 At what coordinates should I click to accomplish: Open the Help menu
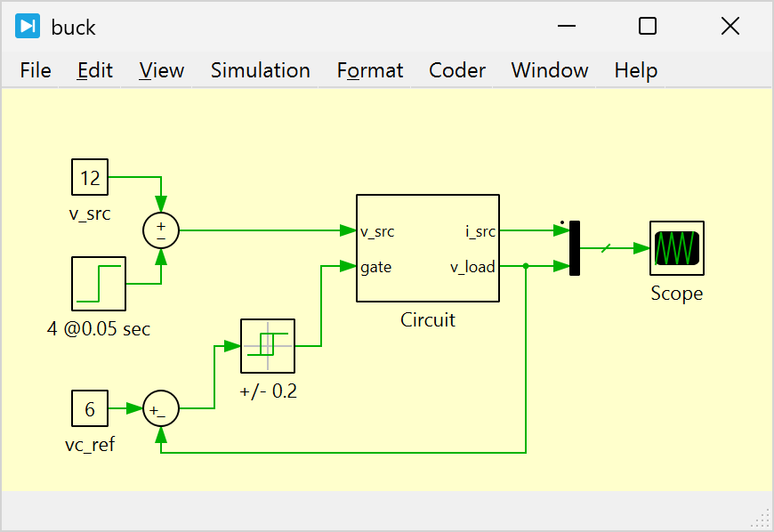coord(636,70)
